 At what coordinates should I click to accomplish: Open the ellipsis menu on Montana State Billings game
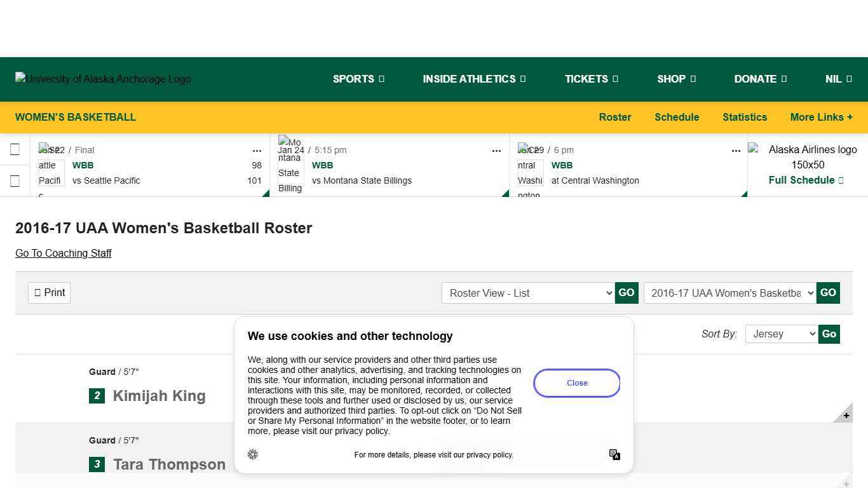(x=496, y=151)
